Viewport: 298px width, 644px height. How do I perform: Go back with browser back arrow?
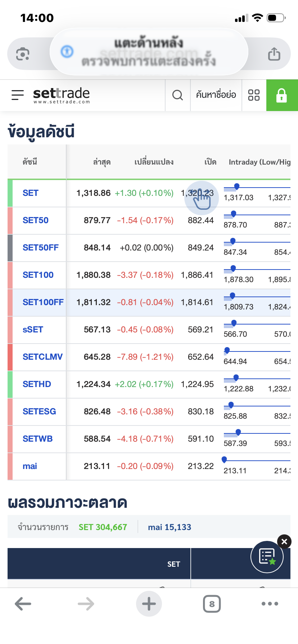pyautogui.click(x=23, y=604)
